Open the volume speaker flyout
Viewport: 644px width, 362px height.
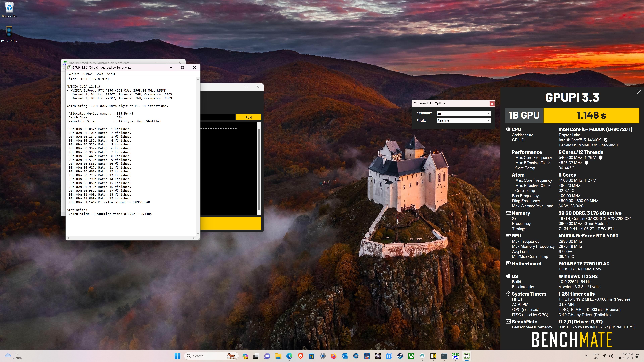pos(611,356)
